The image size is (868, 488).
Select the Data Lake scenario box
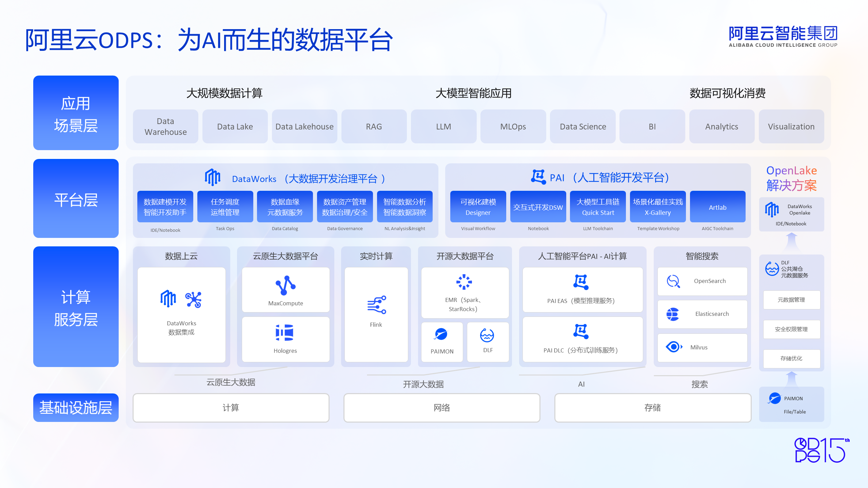click(235, 126)
